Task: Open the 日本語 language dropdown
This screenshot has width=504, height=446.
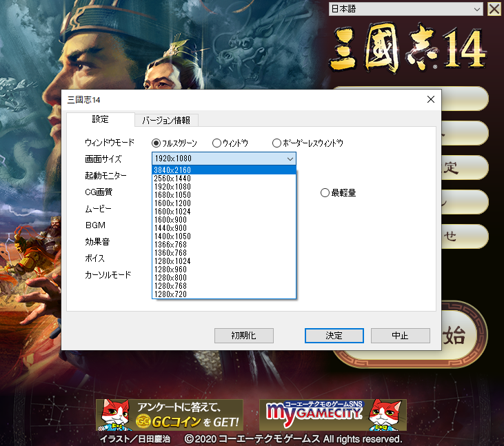Action: (405, 9)
